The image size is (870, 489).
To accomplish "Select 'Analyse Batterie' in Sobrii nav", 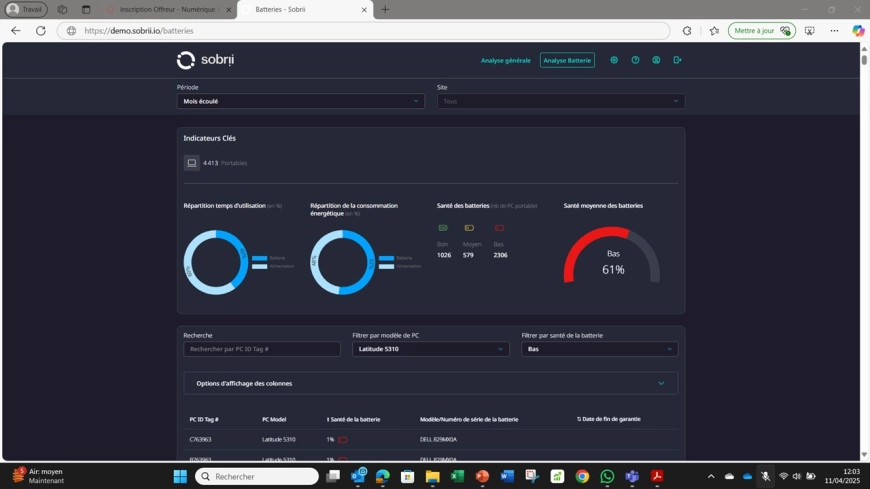I will 567,60.
